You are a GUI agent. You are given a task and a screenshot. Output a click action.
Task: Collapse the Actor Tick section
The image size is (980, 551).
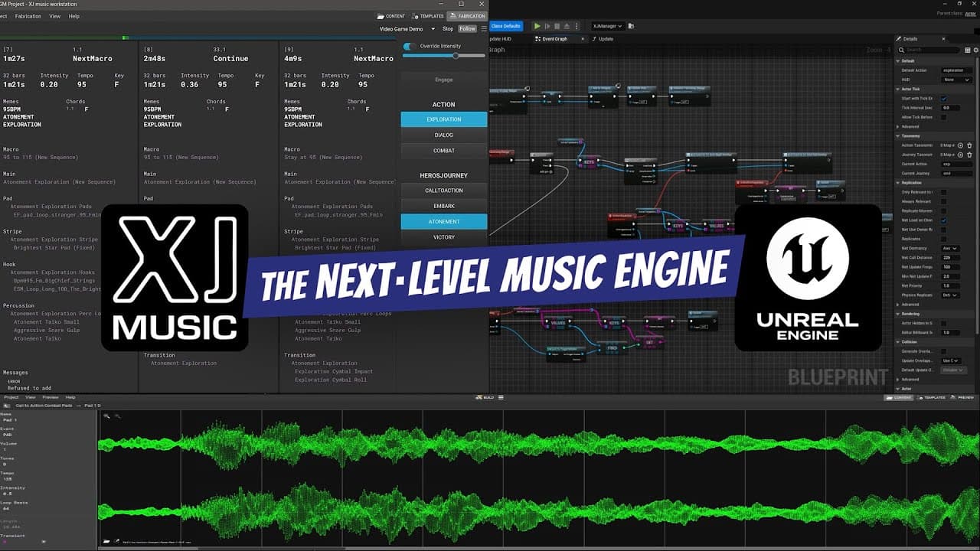[898, 90]
